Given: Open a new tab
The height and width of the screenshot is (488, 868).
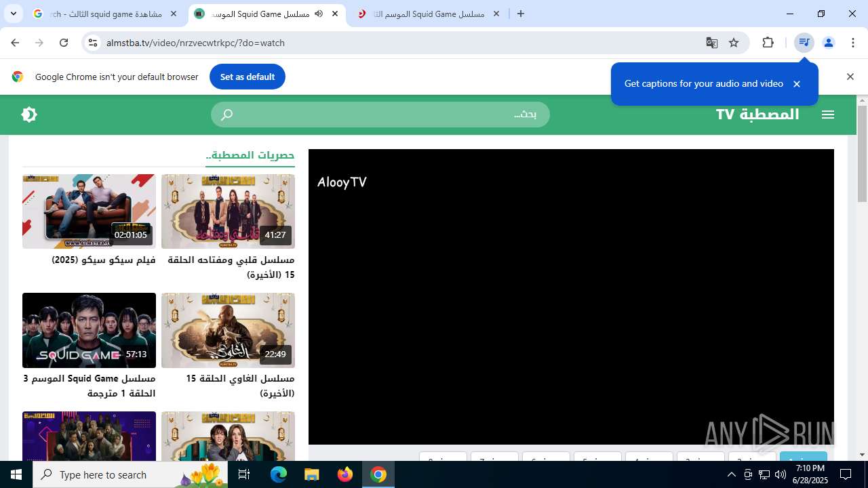Looking at the screenshot, I should pyautogui.click(x=521, y=14).
